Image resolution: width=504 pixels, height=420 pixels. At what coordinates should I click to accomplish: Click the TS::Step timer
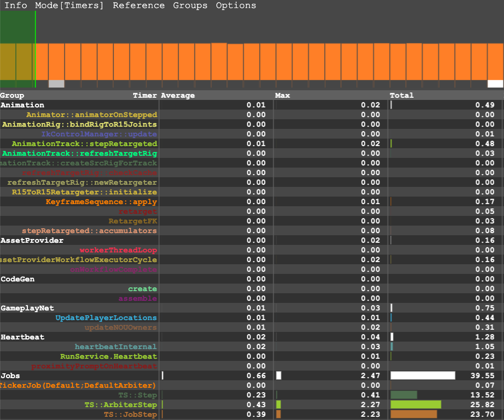[137, 395]
